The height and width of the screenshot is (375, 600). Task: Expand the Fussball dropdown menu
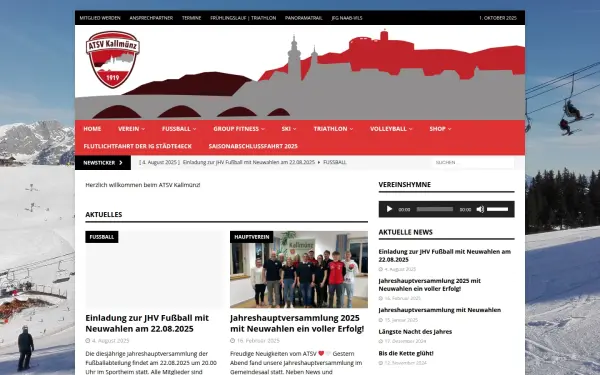(x=179, y=129)
